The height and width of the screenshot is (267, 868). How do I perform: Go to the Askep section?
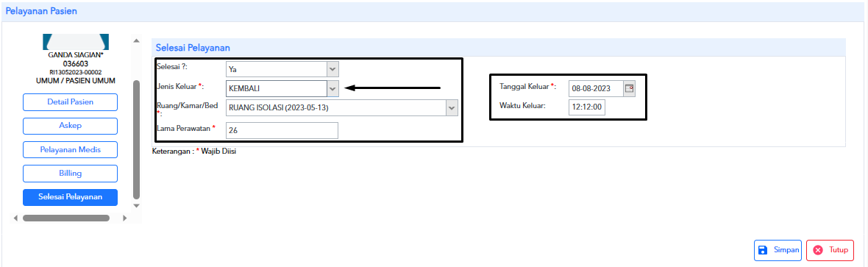[x=70, y=126]
